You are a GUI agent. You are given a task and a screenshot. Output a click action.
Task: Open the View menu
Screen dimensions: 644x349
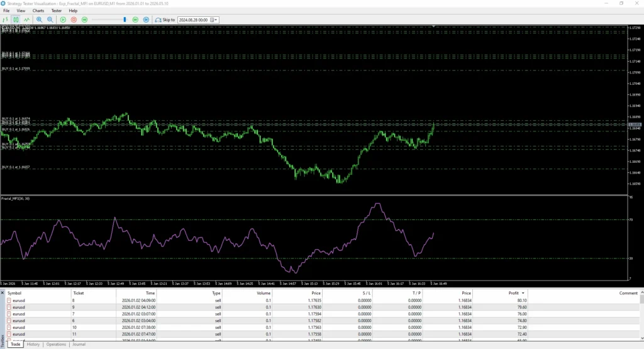(21, 11)
